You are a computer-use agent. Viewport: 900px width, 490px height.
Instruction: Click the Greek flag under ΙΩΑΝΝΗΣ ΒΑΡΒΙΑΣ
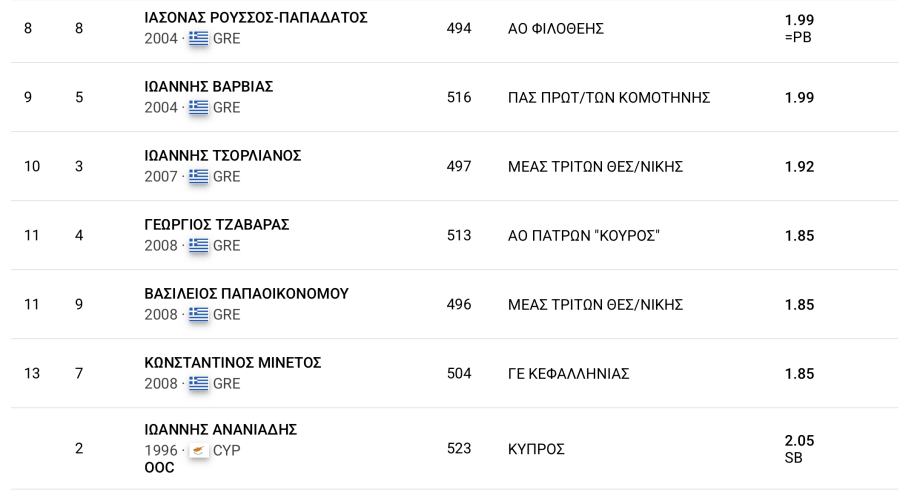click(199, 107)
